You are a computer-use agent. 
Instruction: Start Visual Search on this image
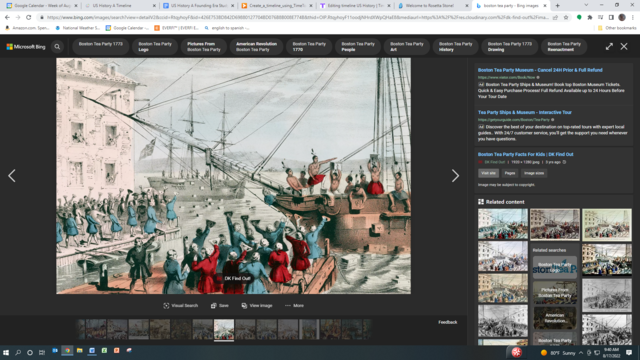tap(180, 305)
